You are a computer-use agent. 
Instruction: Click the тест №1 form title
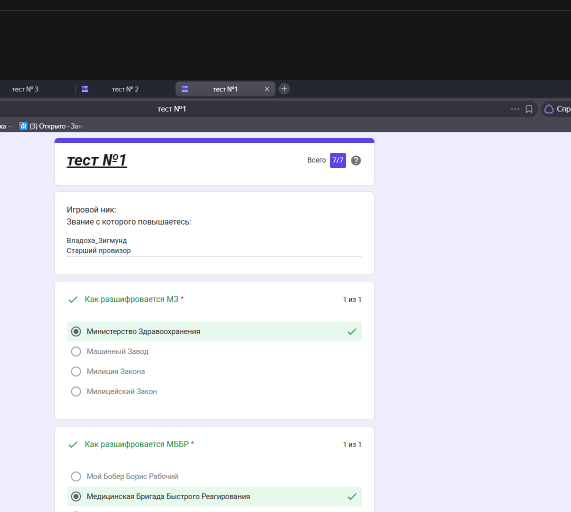pos(97,161)
